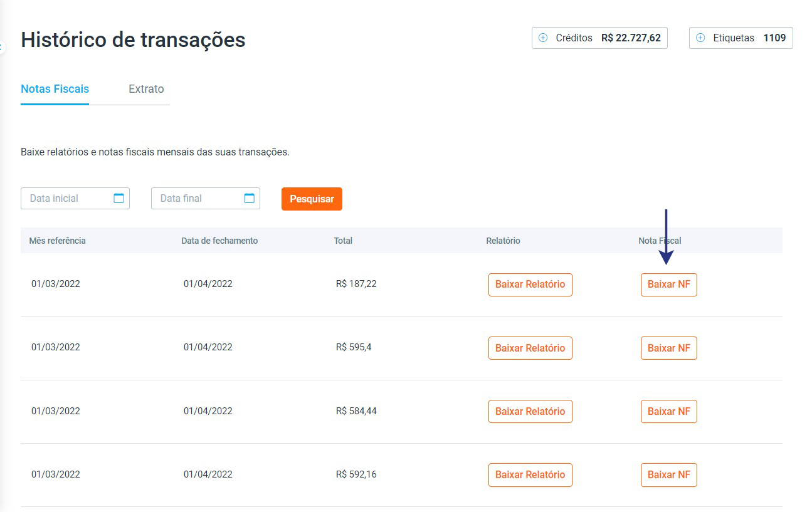812x512 pixels.
Task: Switch to the Extrato tab
Action: [x=146, y=89]
